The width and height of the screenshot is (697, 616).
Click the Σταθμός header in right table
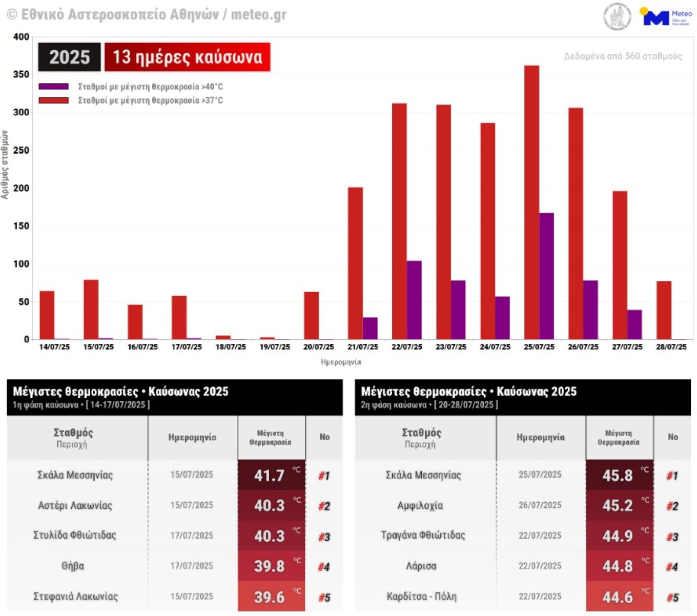coord(421,433)
